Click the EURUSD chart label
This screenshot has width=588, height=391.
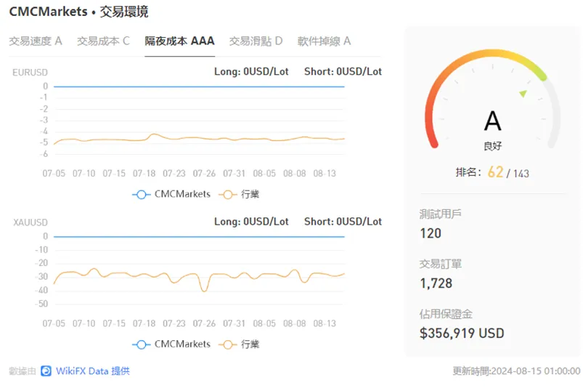tap(30, 72)
